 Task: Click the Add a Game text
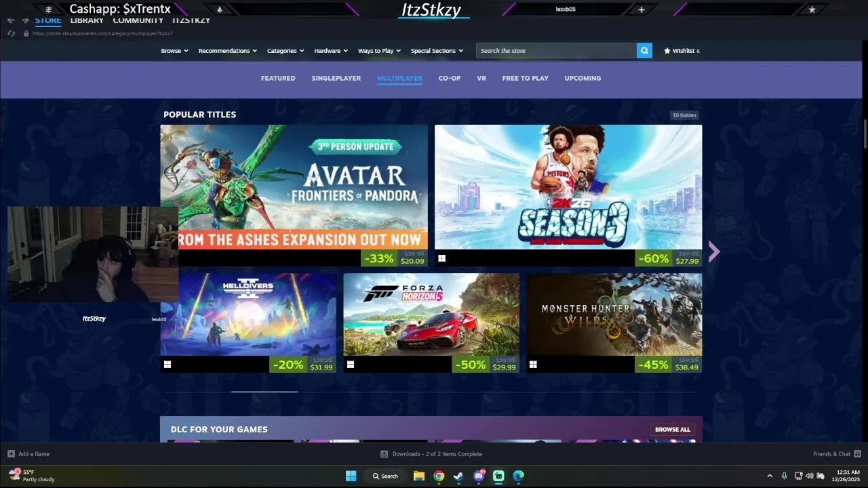pyautogui.click(x=34, y=453)
